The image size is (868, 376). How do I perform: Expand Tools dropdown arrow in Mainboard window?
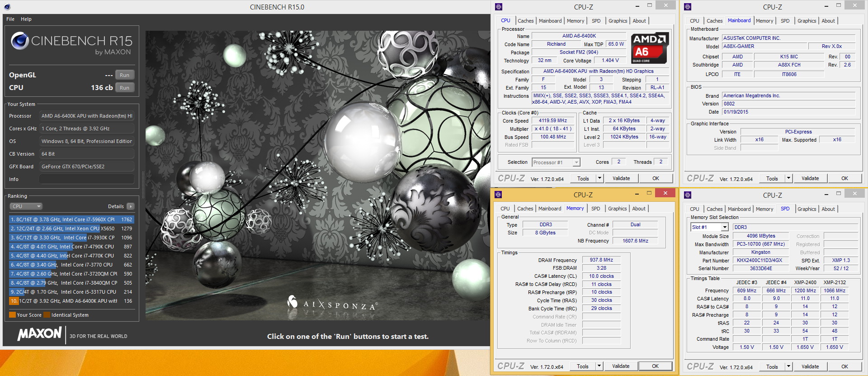[x=788, y=178]
